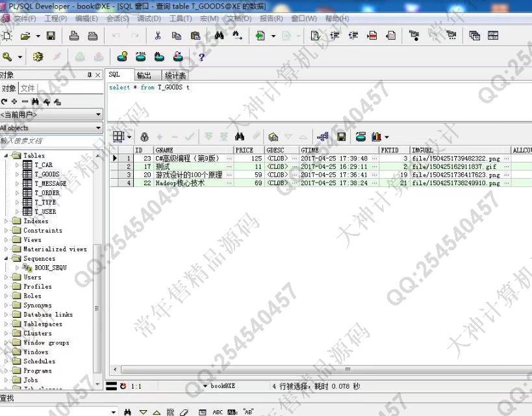Click cell 'file/1504251736417623.png'
The height and width of the screenshot is (416, 532).
point(456,175)
